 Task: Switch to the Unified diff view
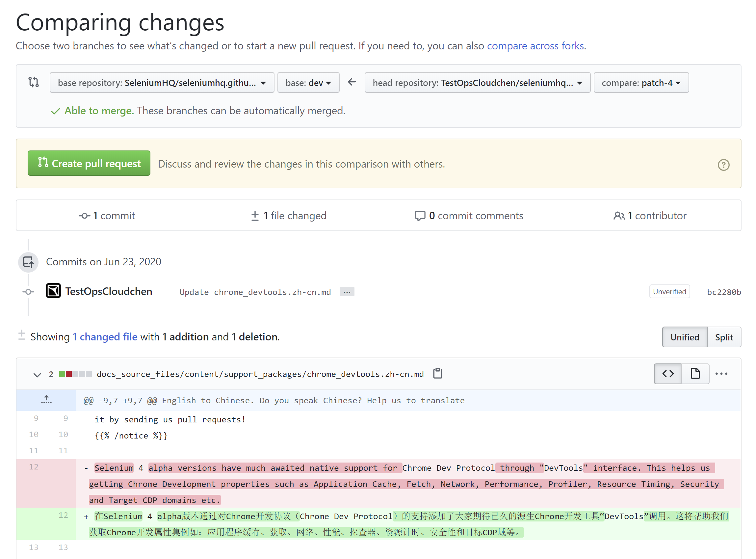coord(684,337)
